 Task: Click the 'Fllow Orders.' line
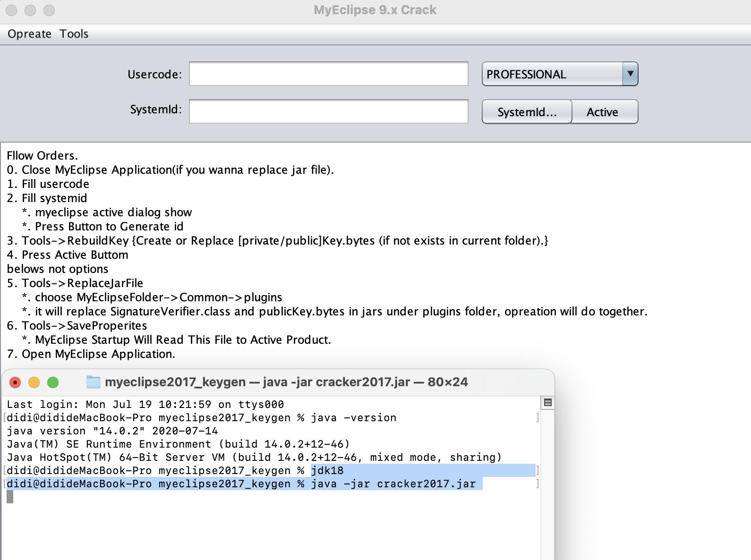pyautogui.click(x=43, y=155)
